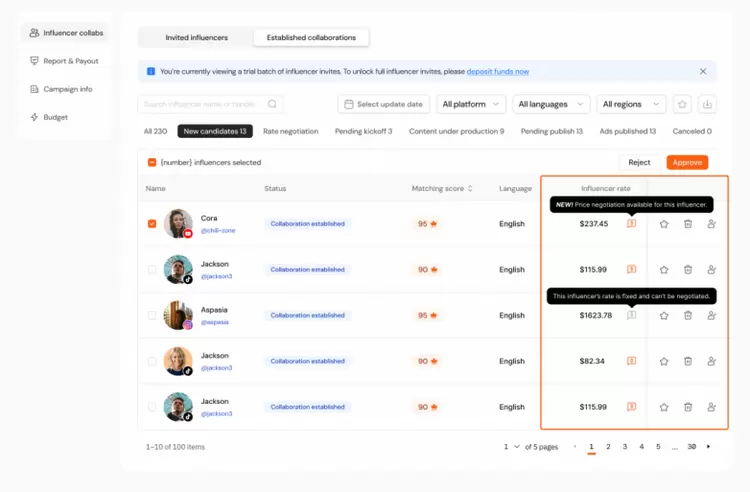Switch to the Invited influencers tab
750x492 pixels.
(196, 38)
